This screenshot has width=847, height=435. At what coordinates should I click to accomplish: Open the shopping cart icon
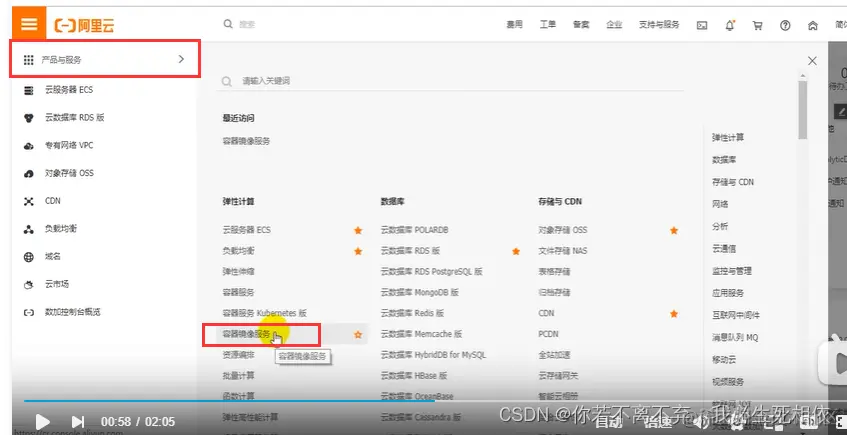(x=757, y=25)
